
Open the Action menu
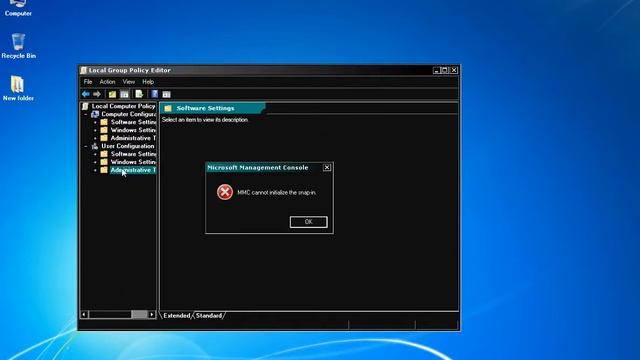click(x=107, y=82)
